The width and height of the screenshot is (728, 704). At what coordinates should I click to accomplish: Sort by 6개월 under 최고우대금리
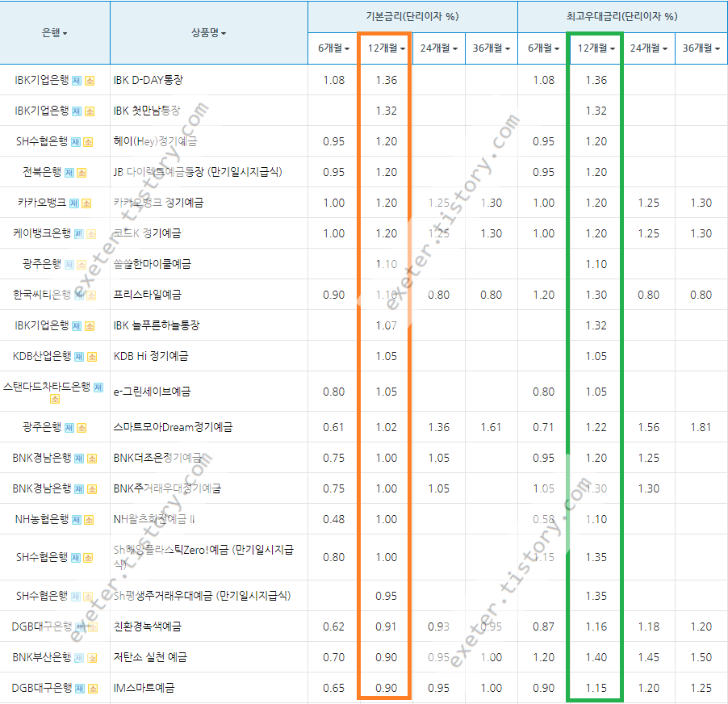(543, 48)
